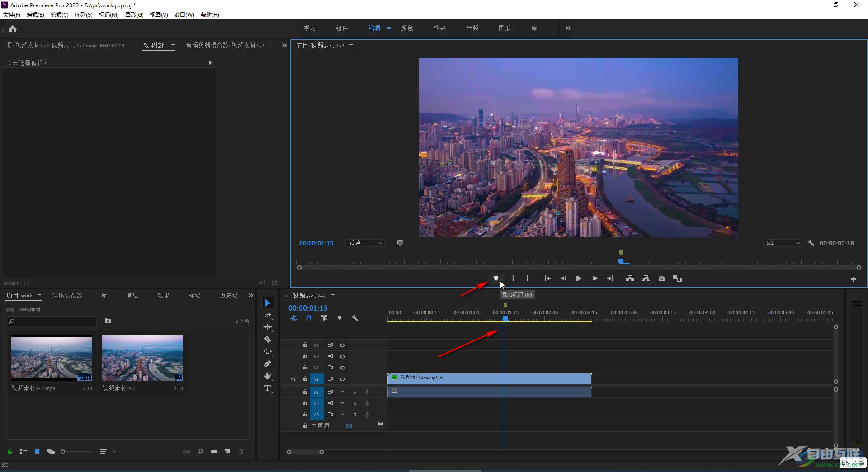Viewport: 868px width, 472px height.
Task: Open timeline sequence panel menu
Action: click(x=333, y=296)
